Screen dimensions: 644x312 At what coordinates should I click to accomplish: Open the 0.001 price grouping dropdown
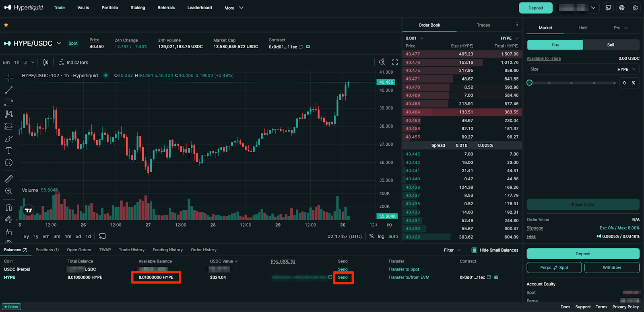point(415,38)
